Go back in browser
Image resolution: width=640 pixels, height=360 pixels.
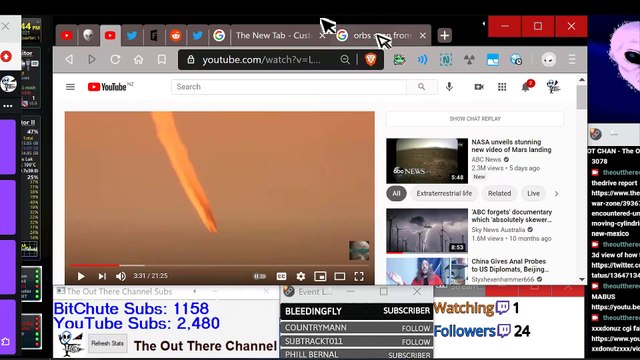coord(69,60)
